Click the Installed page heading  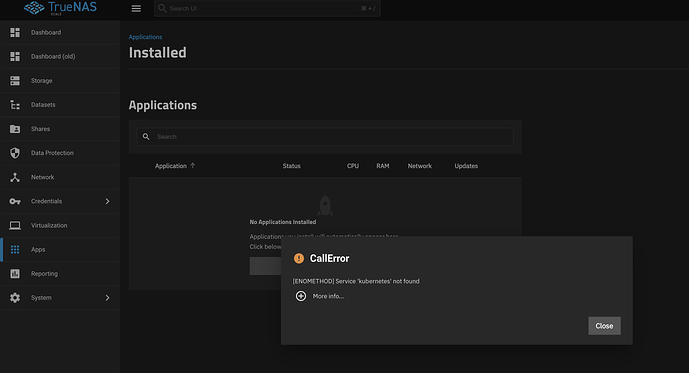157,53
